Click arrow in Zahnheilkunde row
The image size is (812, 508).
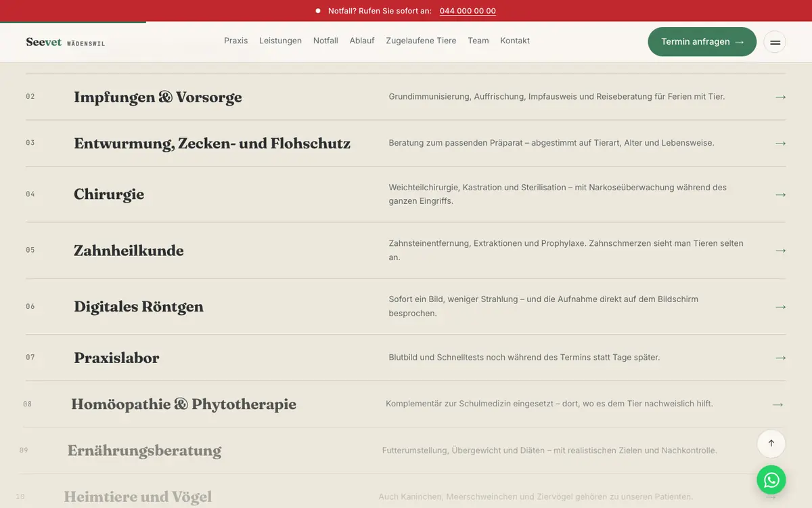(x=780, y=251)
